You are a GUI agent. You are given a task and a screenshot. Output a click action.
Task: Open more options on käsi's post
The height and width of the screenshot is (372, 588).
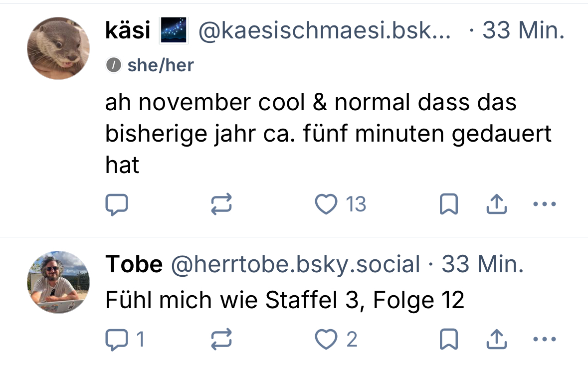544,204
